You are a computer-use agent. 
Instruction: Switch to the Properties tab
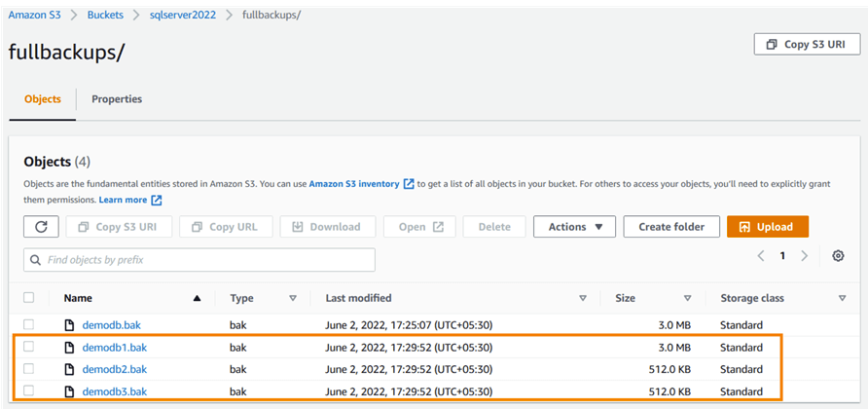117,99
